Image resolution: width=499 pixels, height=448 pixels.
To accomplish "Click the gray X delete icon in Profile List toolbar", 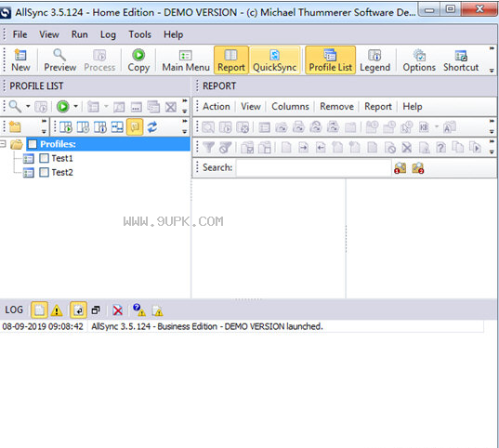I will tap(171, 107).
